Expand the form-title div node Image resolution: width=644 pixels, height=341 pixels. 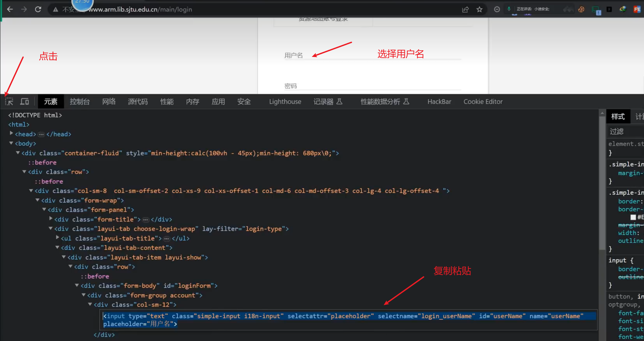51,219
